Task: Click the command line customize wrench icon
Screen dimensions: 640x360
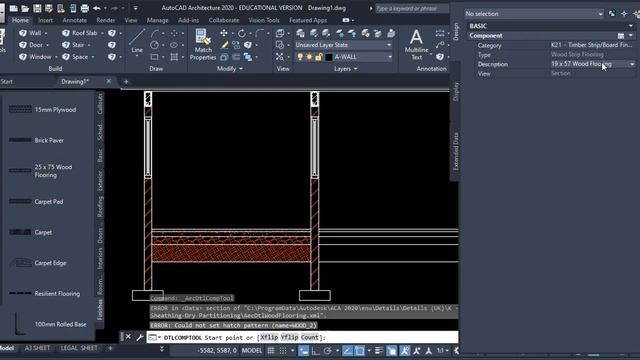Action: (140, 337)
